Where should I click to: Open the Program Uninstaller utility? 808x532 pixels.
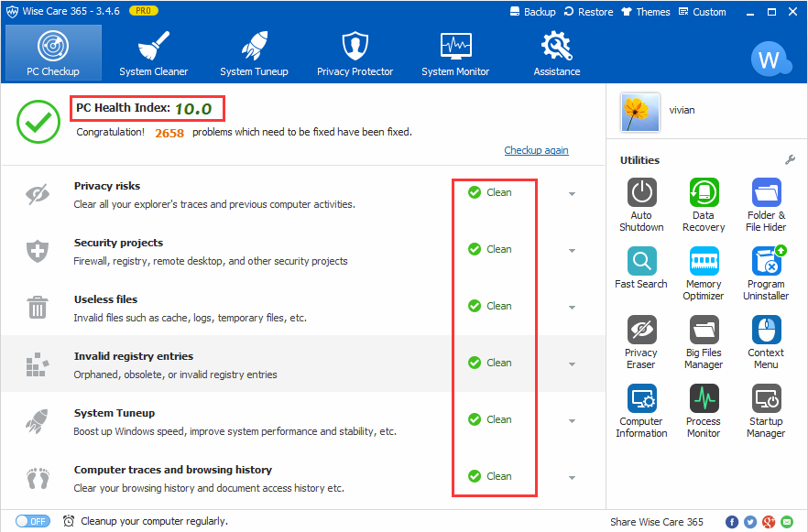coord(766,274)
